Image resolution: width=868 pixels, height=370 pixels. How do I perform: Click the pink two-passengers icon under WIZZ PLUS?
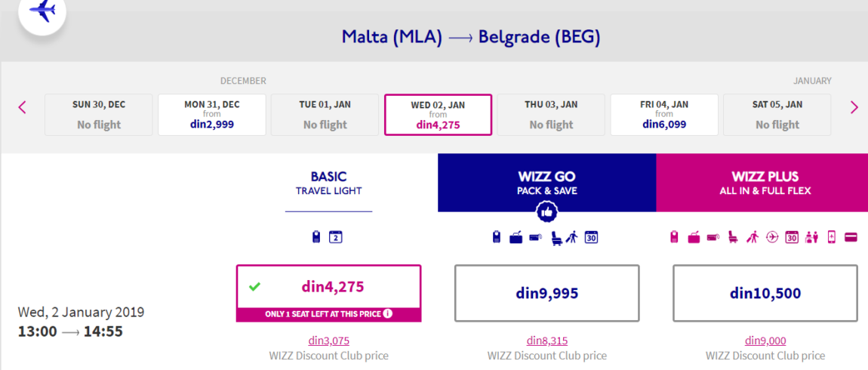811,238
